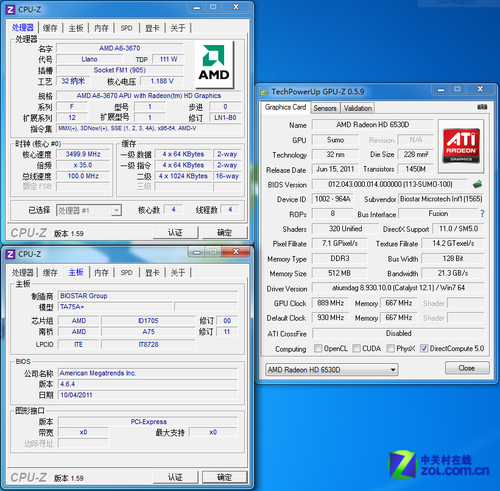Image resolution: width=500 pixels, height=491 pixels.
Task: Click the ATI CrossFire Disabled field
Action: click(398, 333)
